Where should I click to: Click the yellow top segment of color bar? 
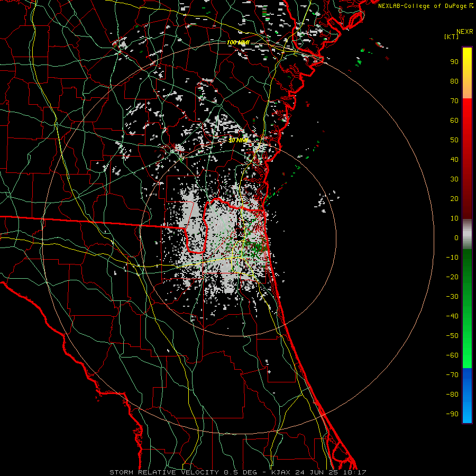click(x=467, y=73)
